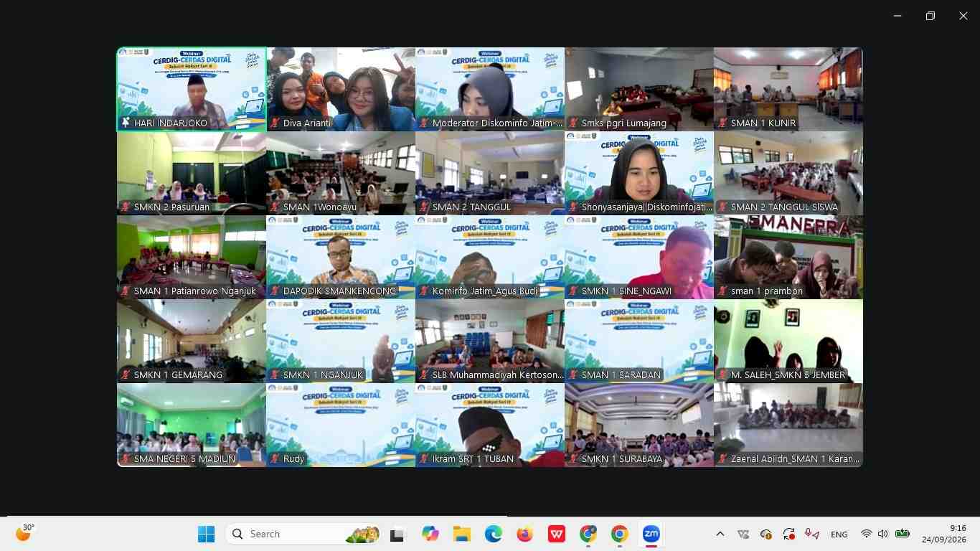
Task: Select the Ikram SRT 1 TUBAN tile
Action: (490, 425)
